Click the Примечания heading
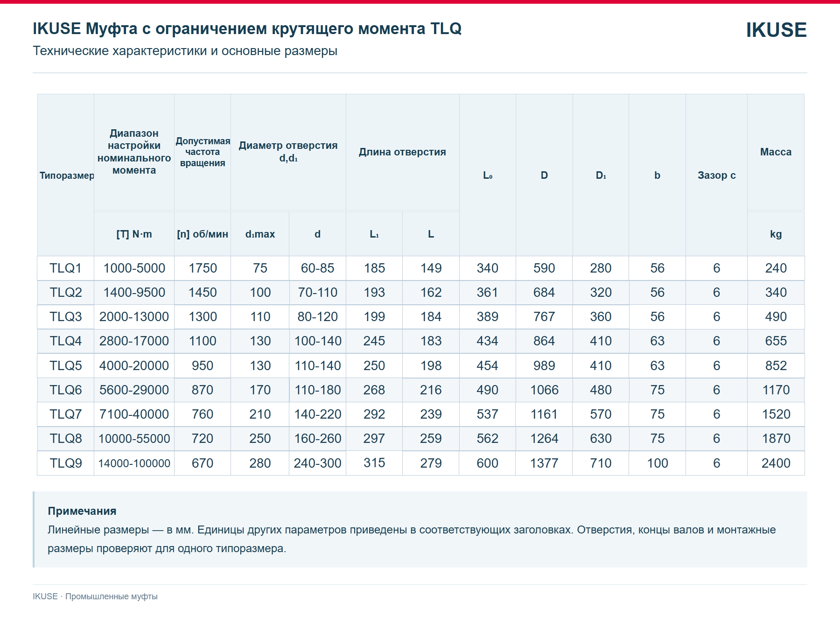Viewport: 840px width, 617px height. point(82,511)
